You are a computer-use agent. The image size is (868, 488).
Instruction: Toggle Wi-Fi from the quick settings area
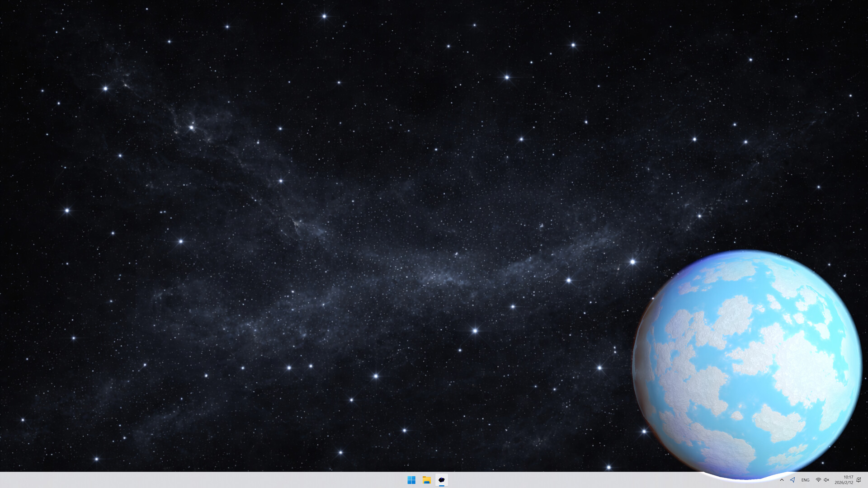(x=818, y=480)
